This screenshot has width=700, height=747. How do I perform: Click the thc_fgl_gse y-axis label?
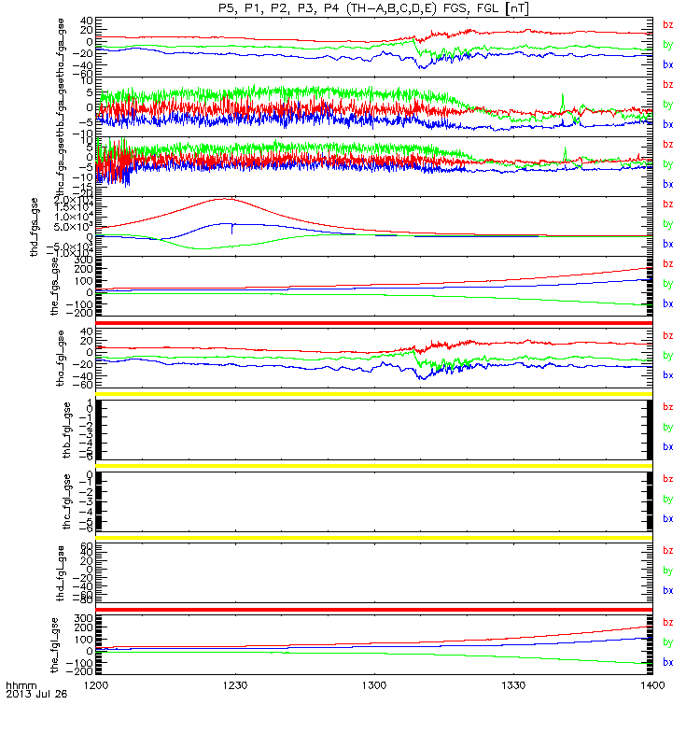(66, 501)
